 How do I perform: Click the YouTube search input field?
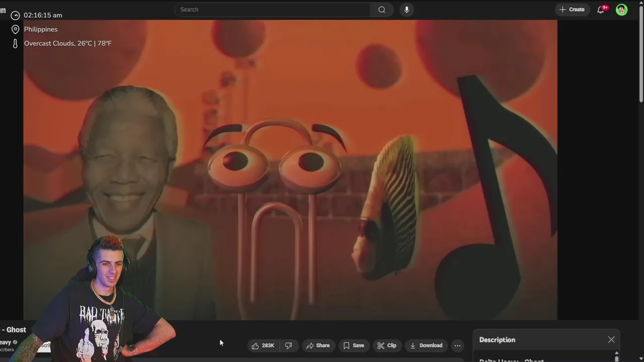pyautogui.click(x=272, y=10)
